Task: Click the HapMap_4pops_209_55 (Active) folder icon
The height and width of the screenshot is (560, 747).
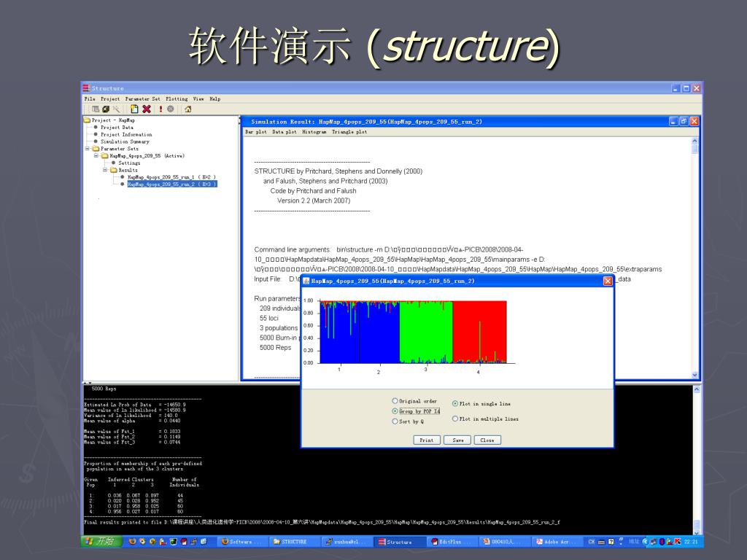Action: (105, 156)
